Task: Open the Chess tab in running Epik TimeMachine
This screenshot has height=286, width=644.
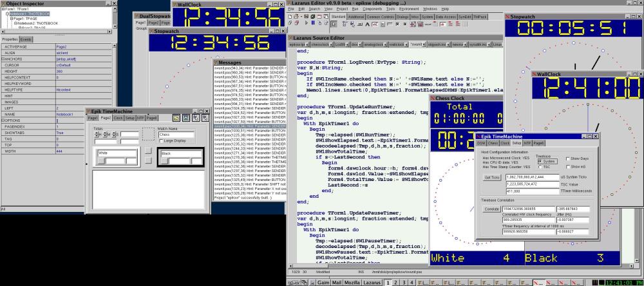Action: click(x=493, y=143)
